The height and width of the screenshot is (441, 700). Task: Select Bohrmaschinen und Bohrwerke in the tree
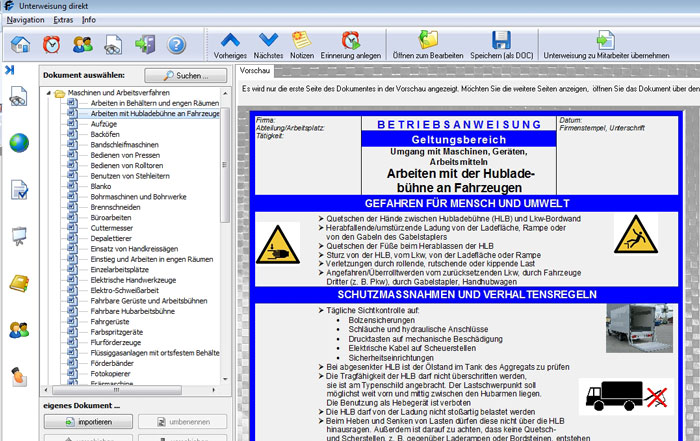(x=138, y=197)
